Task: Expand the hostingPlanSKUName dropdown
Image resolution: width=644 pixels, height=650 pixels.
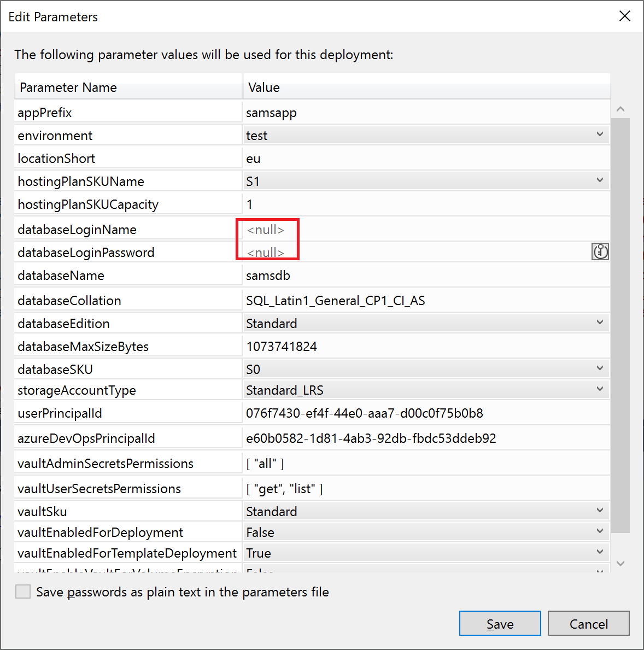Action: point(600,181)
